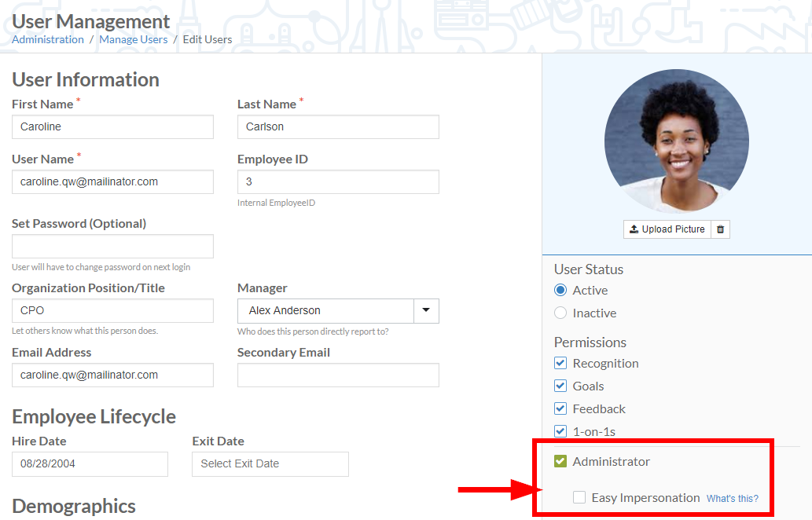Click the 'Internal EmployeeID' hint text
Viewport: 812px width, 520px height.
[276, 203]
